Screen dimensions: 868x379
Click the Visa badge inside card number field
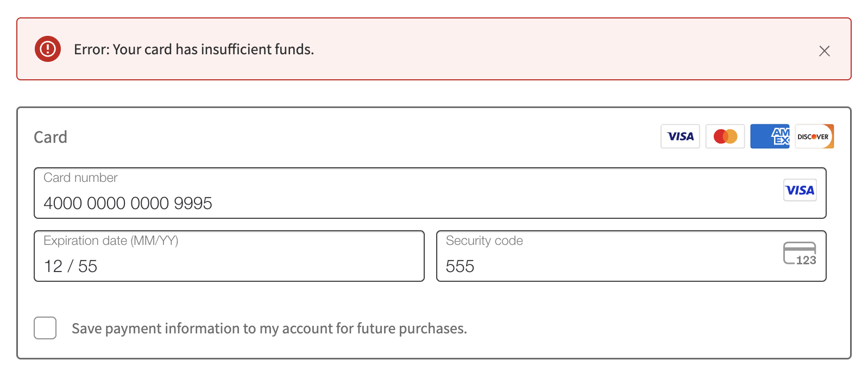[x=800, y=190]
